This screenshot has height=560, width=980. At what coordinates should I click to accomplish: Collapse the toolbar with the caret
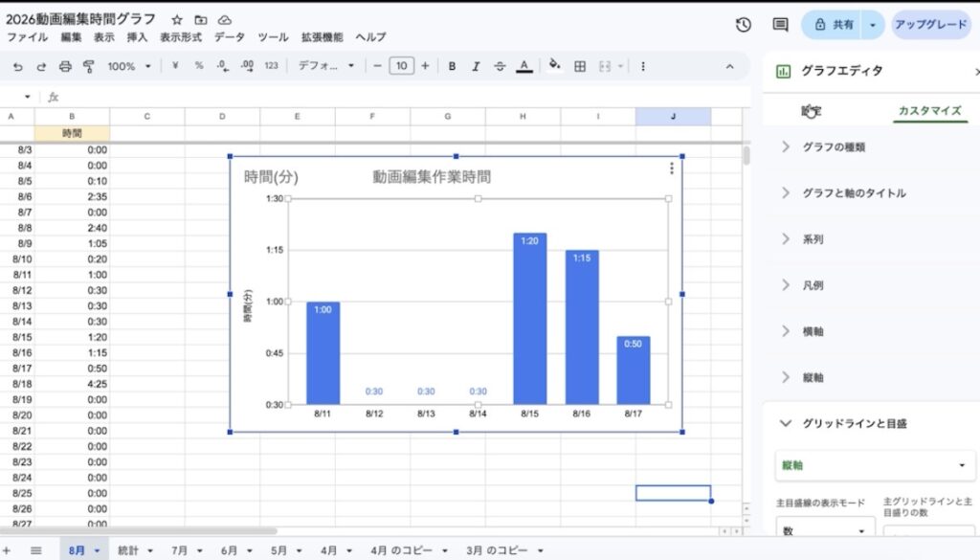tap(729, 66)
